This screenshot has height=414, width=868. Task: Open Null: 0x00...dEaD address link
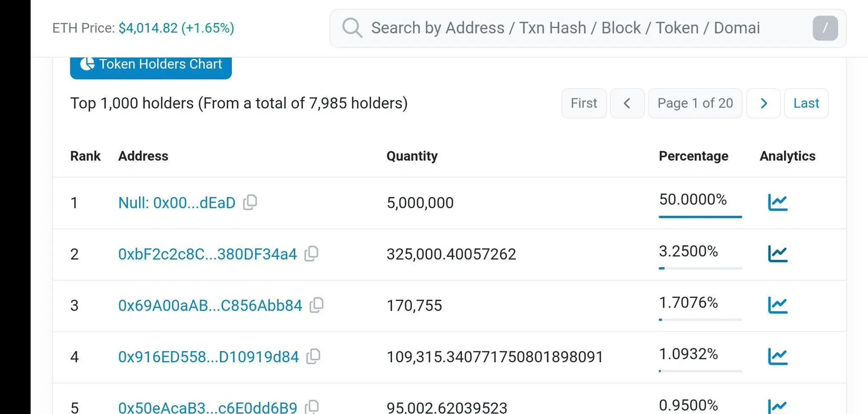[177, 203]
